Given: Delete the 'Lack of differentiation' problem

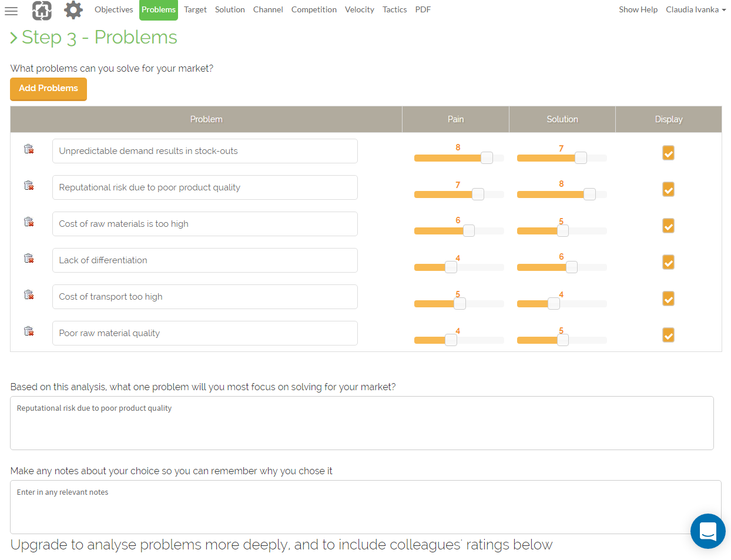Looking at the screenshot, I should tap(29, 258).
